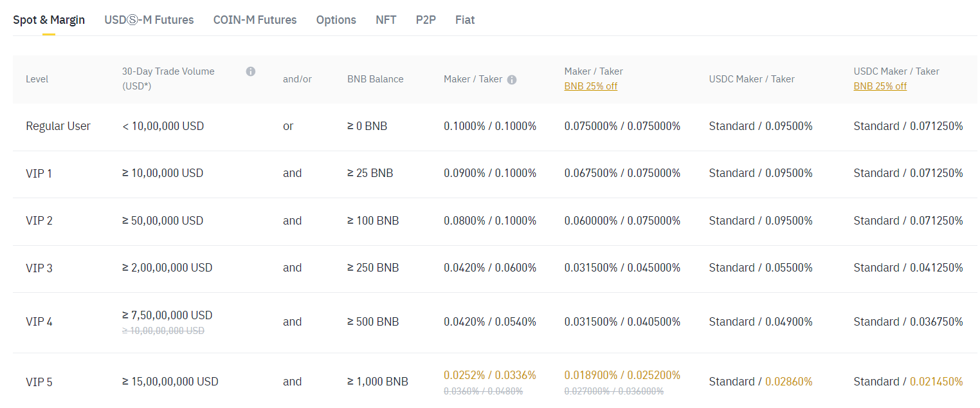Click the '≥ 10,00,000 USD' volume cell
Image resolution: width=980 pixels, height=408 pixels.
(x=163, y=173)
